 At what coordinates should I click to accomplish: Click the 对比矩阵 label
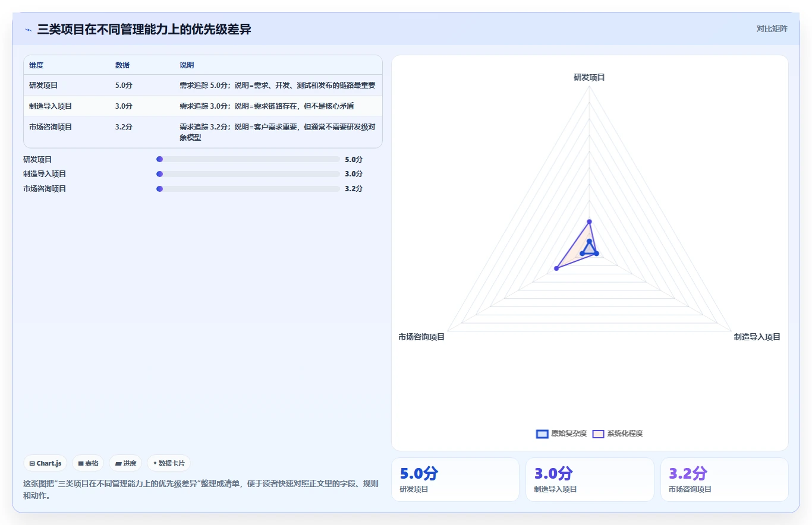(x=772, y=29)
